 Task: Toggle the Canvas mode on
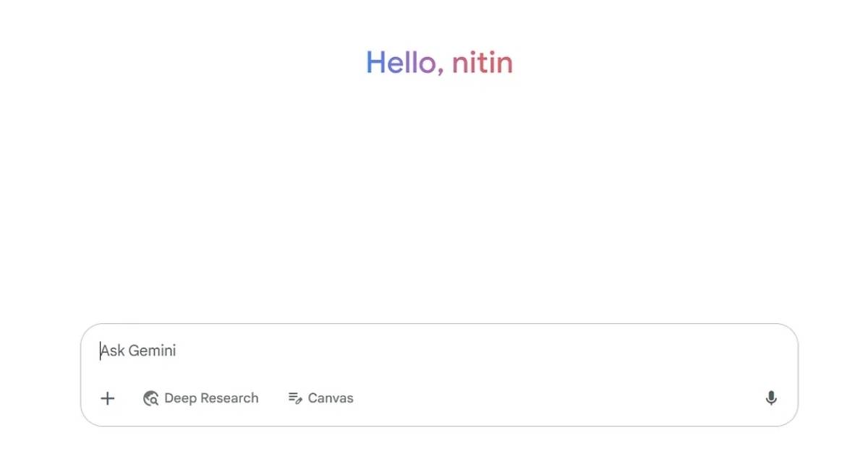(x=321, y=398)
